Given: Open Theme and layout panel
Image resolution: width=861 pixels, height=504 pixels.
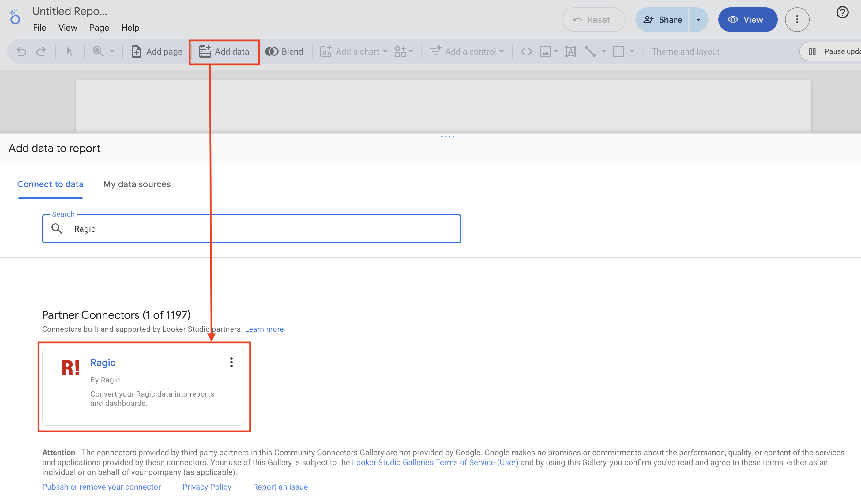Looking at the screenshot, I should point(685,52).
